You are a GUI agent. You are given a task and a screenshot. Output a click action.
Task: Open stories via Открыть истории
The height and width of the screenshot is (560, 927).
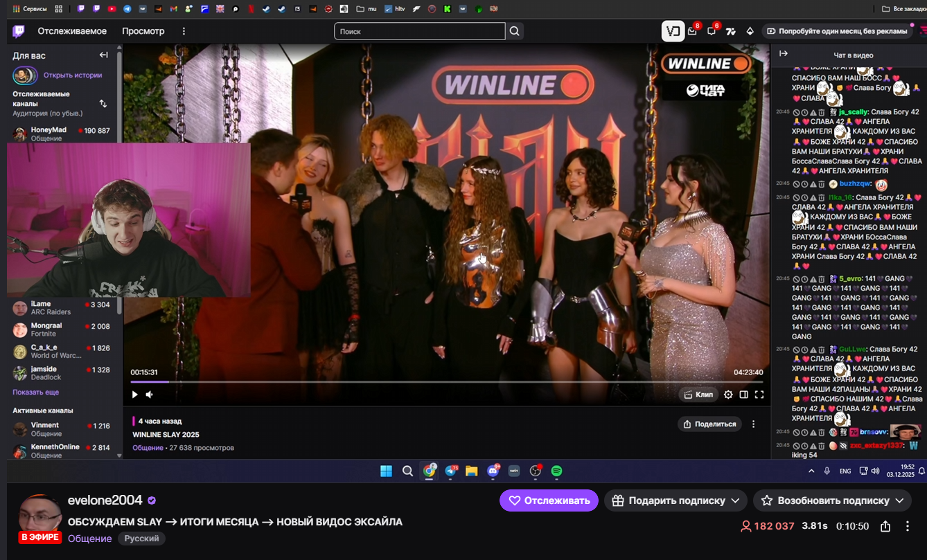click(x=73, y=75)
